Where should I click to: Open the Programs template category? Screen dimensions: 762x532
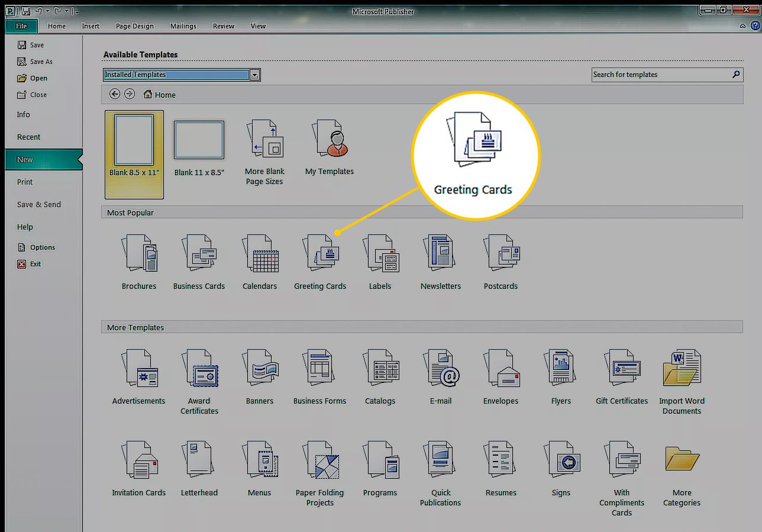pyautogui.click(x=380, y=468)
